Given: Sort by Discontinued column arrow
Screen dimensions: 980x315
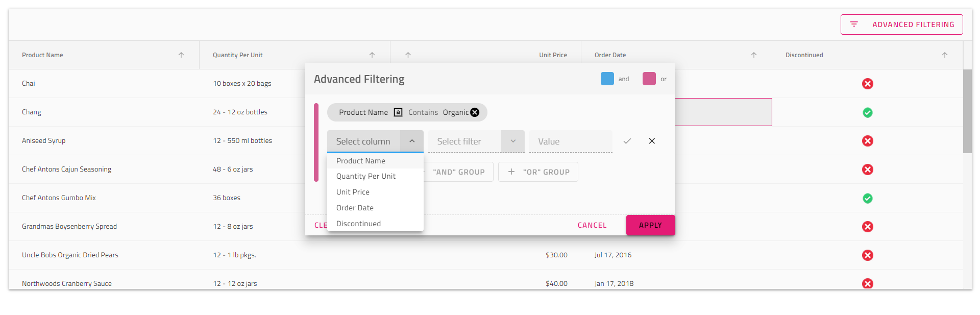Looking at the screenshot, I should (945, 55).
